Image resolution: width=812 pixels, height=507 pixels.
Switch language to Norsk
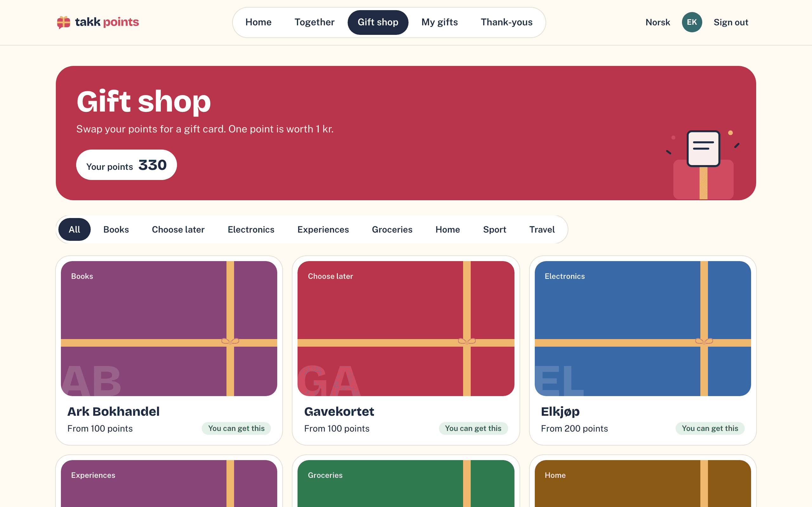657,22
